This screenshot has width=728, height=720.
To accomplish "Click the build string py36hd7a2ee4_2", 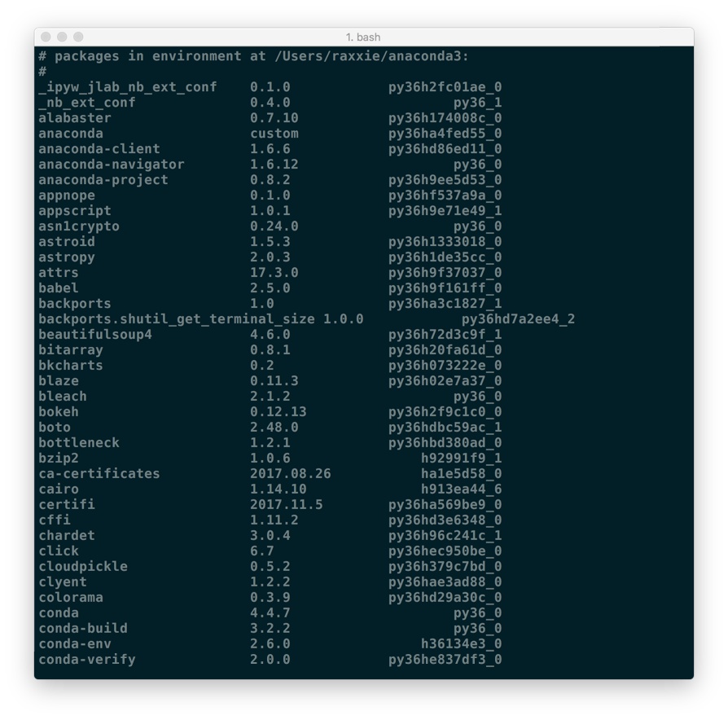I will point(518,319).
